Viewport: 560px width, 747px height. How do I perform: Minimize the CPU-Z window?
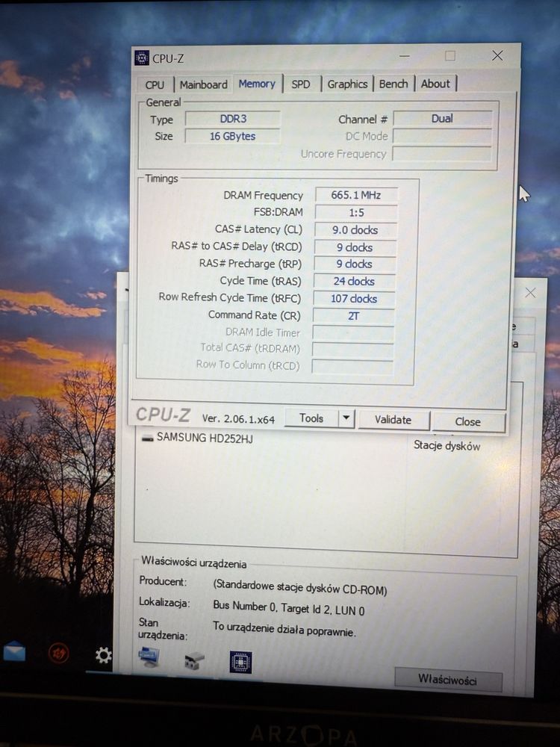pyautogui.click(x=405, y=56)
